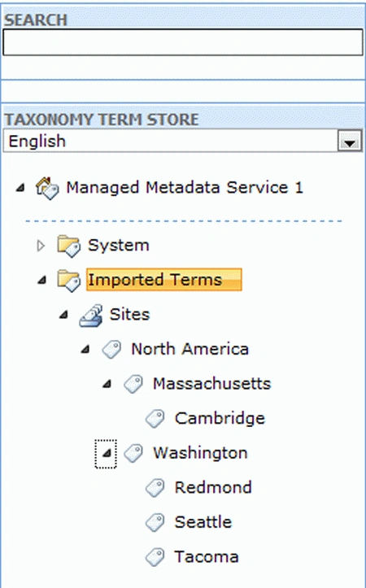Click the Imported Terms folder icon
366x588 pixels.
(x=68, y=280)
